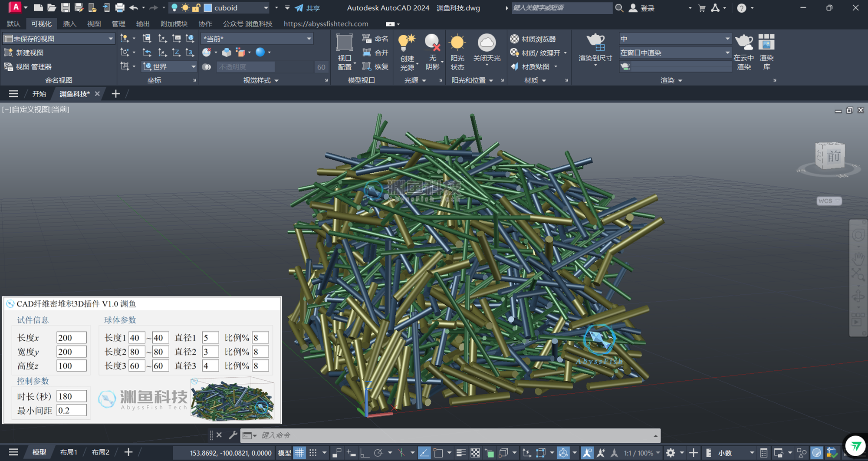Open the View Manager
Screen dimensions: 868x461
(x=28, y=66)
